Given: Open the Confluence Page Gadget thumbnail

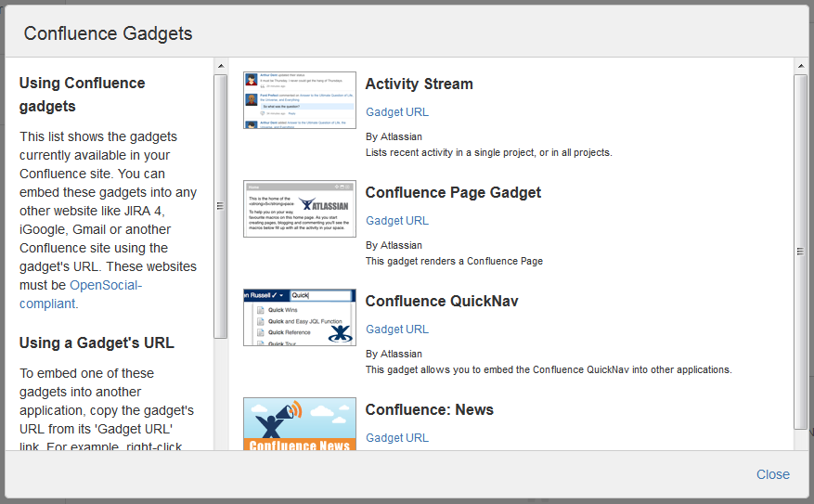Looking at the screenshot, I should tap(300, 209).
